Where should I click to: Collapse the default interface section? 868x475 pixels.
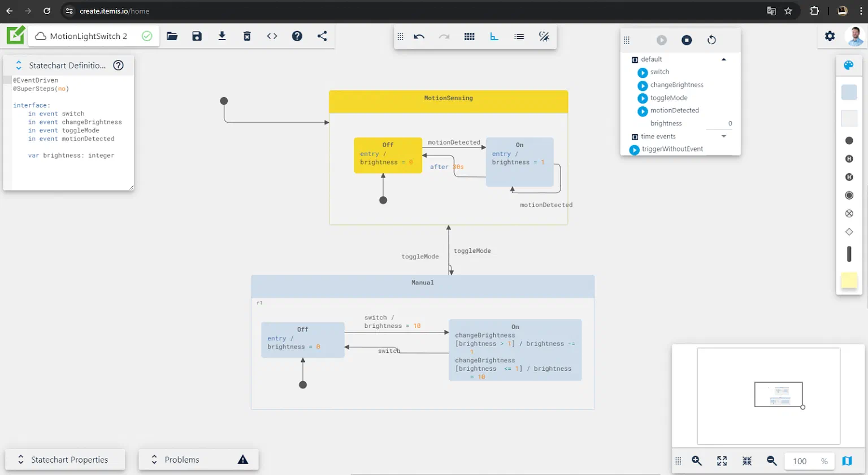point(723,59)
